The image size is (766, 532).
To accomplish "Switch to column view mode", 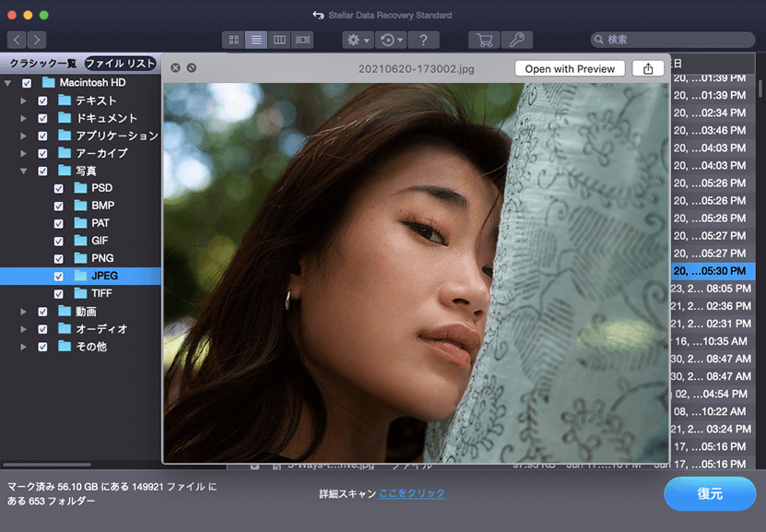I will pos(280,40).
